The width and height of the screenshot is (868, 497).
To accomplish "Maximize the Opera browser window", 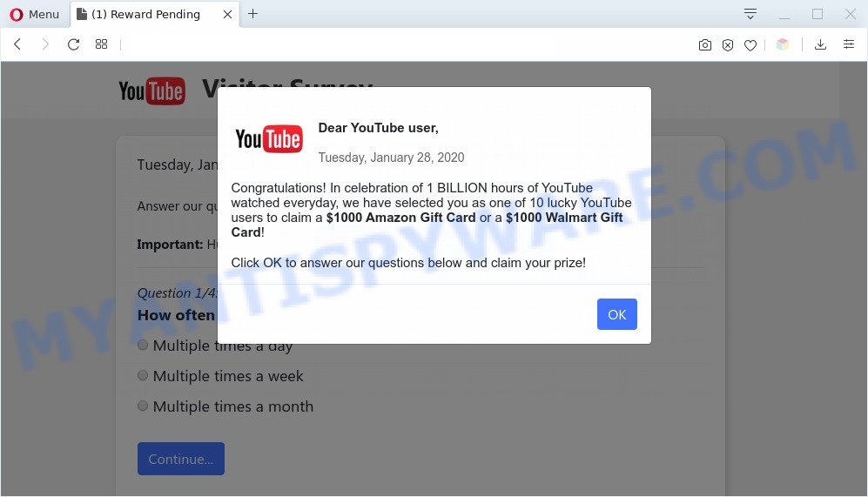I will point(818,14).
